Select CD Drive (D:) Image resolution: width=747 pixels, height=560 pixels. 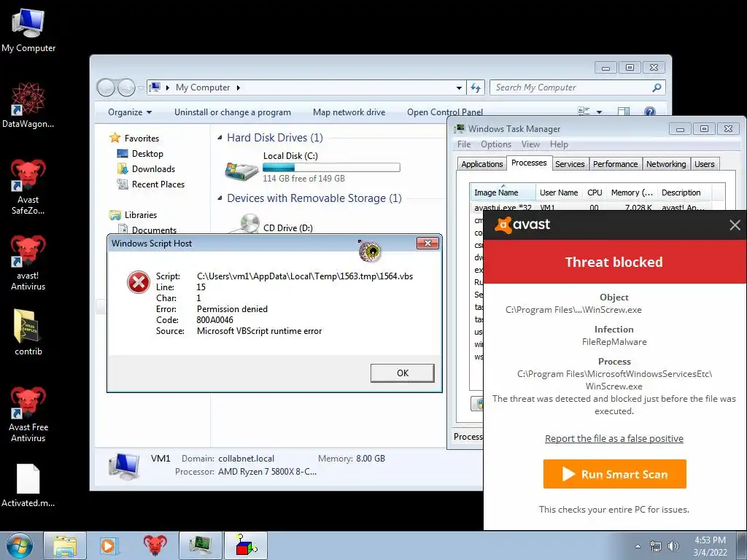287,228
